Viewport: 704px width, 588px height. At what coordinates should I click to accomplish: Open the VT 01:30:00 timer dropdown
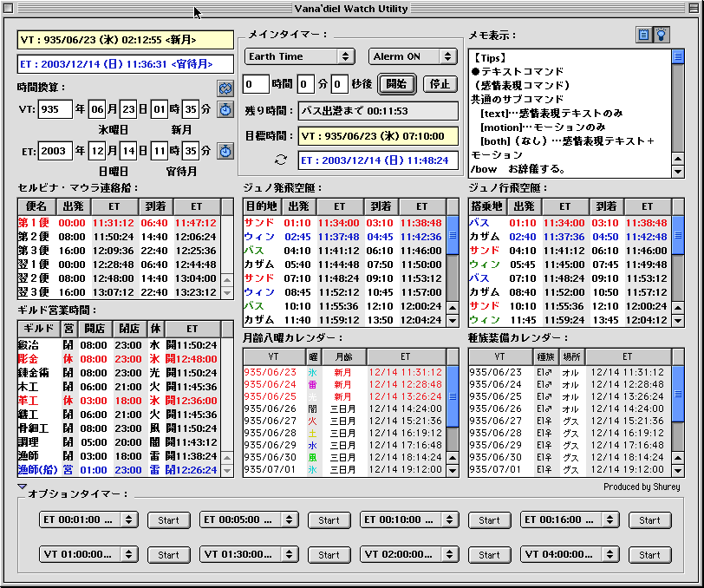pos(249,554)
